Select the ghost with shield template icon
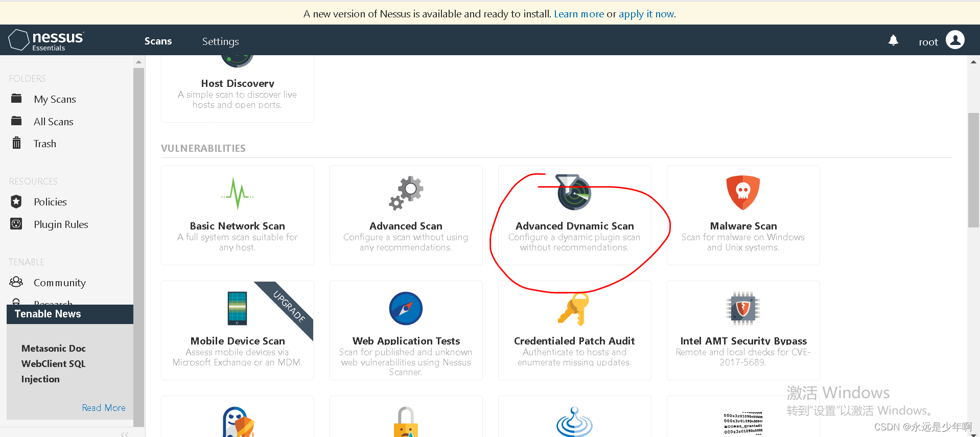Viewport: 980px width, 437px height. coord(238,422)
